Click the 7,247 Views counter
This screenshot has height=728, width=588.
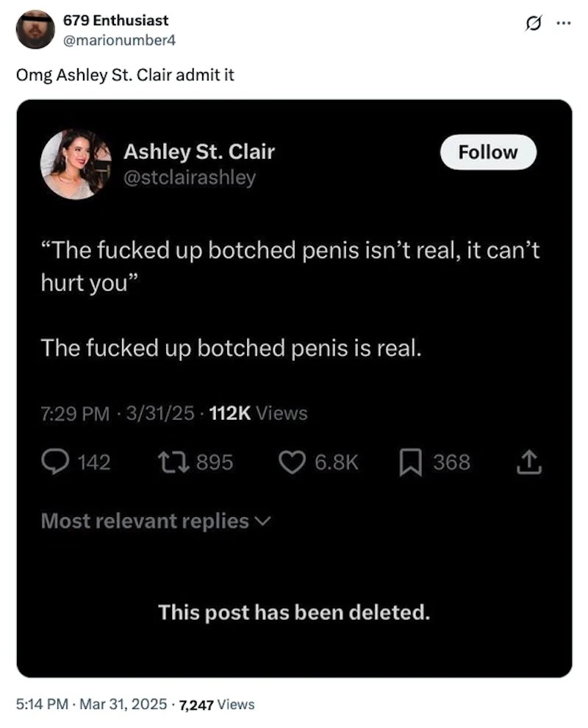tap(217, 704)
